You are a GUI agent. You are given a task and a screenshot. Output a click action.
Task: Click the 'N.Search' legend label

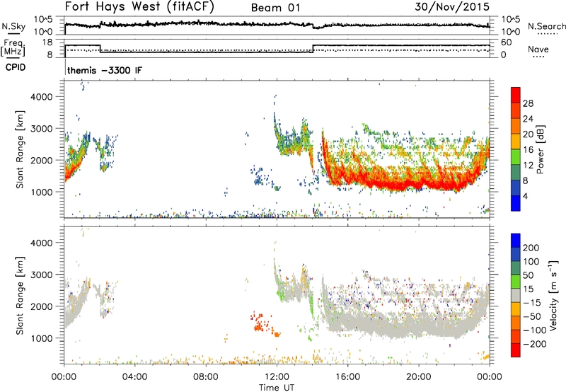546,26
